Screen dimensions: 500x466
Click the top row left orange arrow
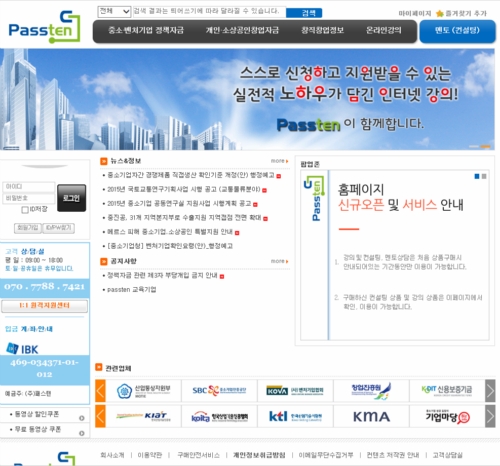click(x=100, y=390)
